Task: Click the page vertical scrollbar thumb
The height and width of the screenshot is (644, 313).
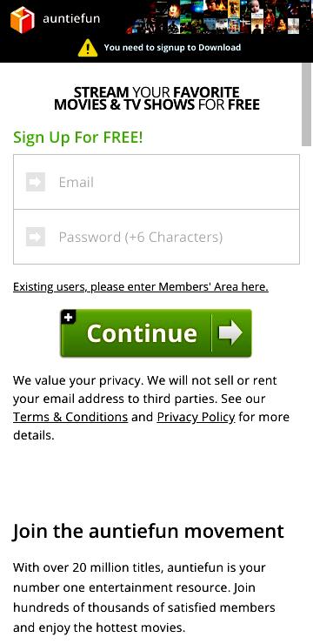Action: coord(306,104)
